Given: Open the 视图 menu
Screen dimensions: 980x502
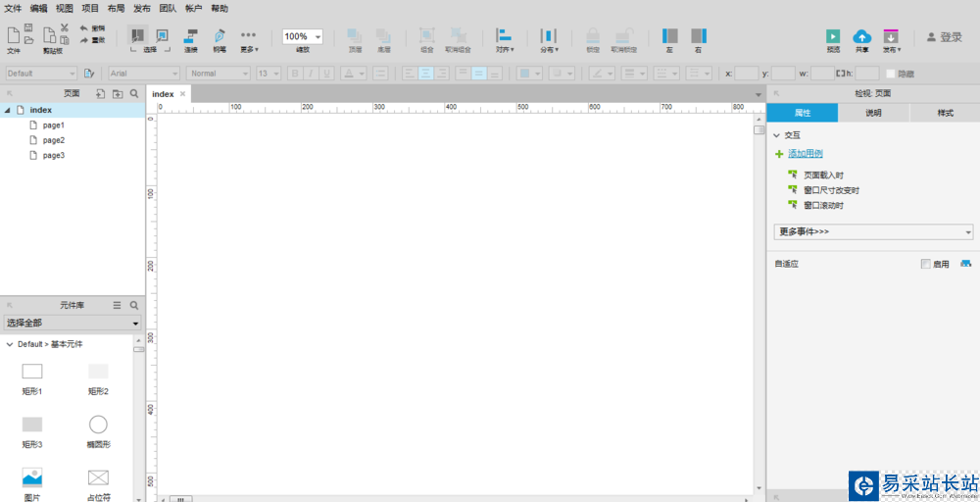Looking at the screenshot, I should click(65, 9).
